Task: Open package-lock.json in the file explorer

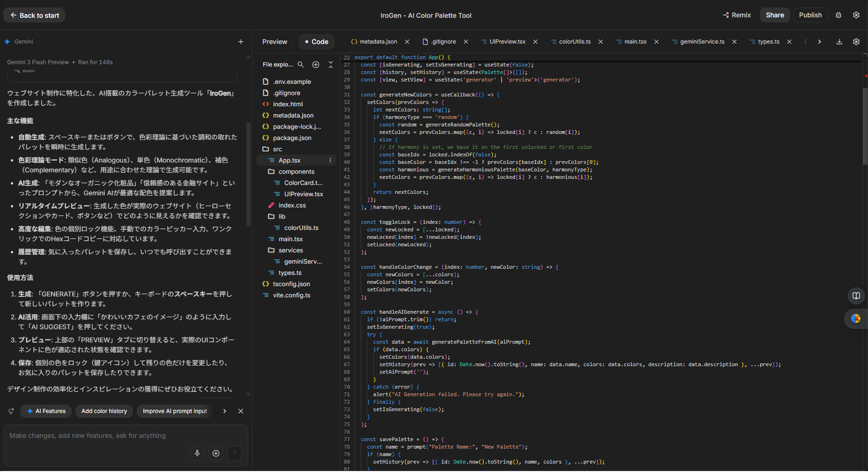Action: (297, 126)
